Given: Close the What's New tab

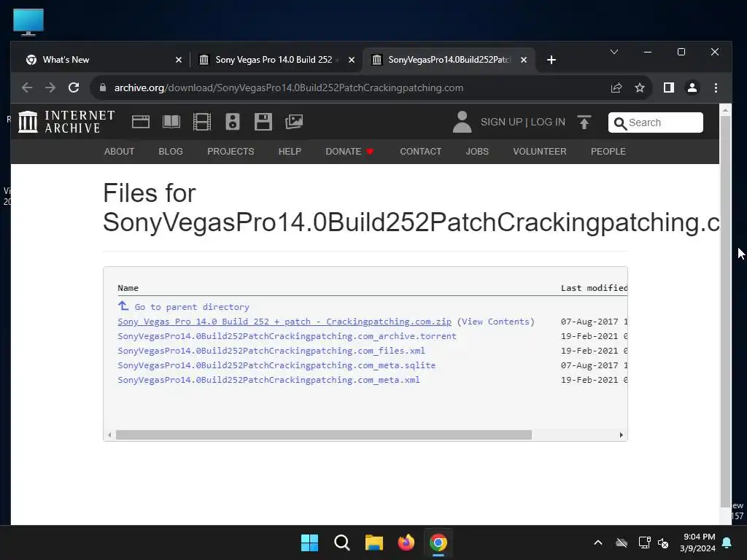Looking at the screenshot, I should [179, 60].
